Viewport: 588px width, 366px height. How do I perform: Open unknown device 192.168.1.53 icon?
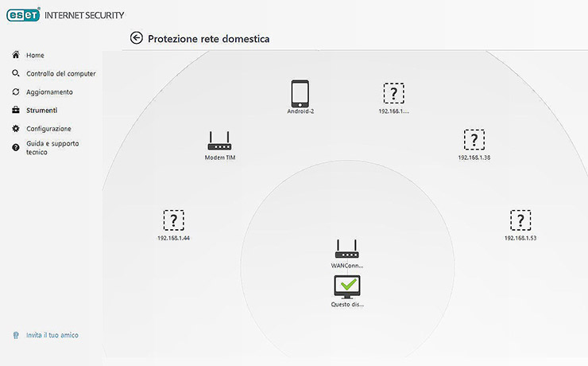click(520, 220)
